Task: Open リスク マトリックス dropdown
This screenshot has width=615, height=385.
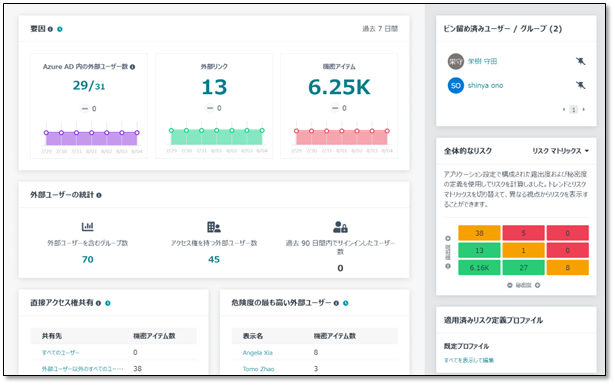Action: pyautogui.click(x=560, y=151)
